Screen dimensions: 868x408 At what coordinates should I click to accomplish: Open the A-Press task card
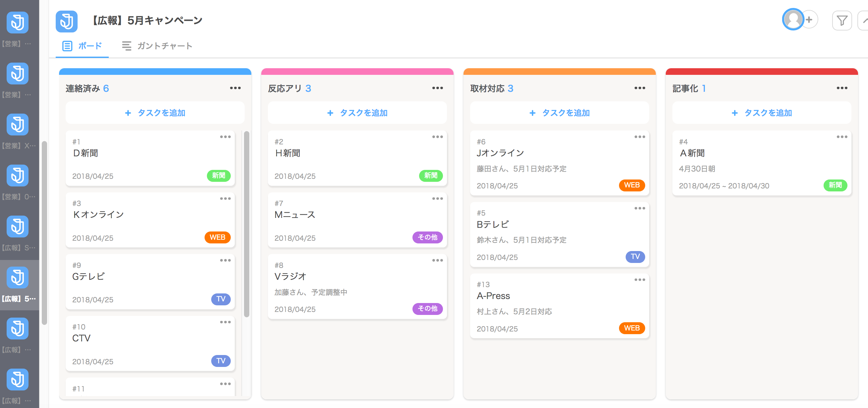(x=559, y=306)
